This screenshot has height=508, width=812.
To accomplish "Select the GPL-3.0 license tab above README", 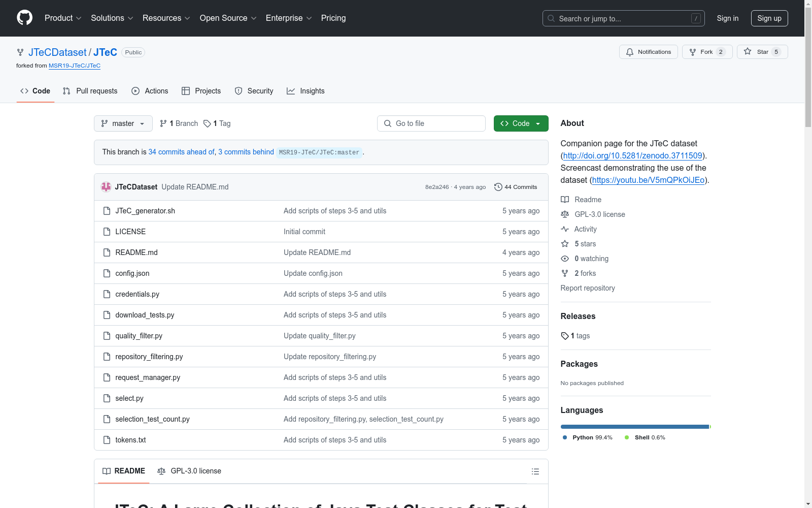I will [189, 471].
